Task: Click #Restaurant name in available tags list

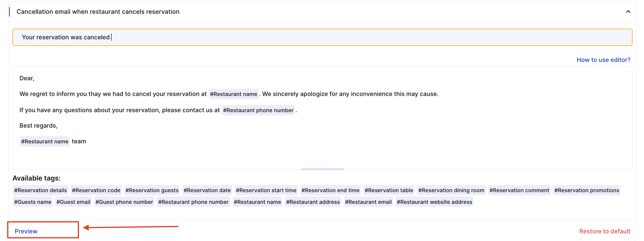Action: tap(257, 202)
